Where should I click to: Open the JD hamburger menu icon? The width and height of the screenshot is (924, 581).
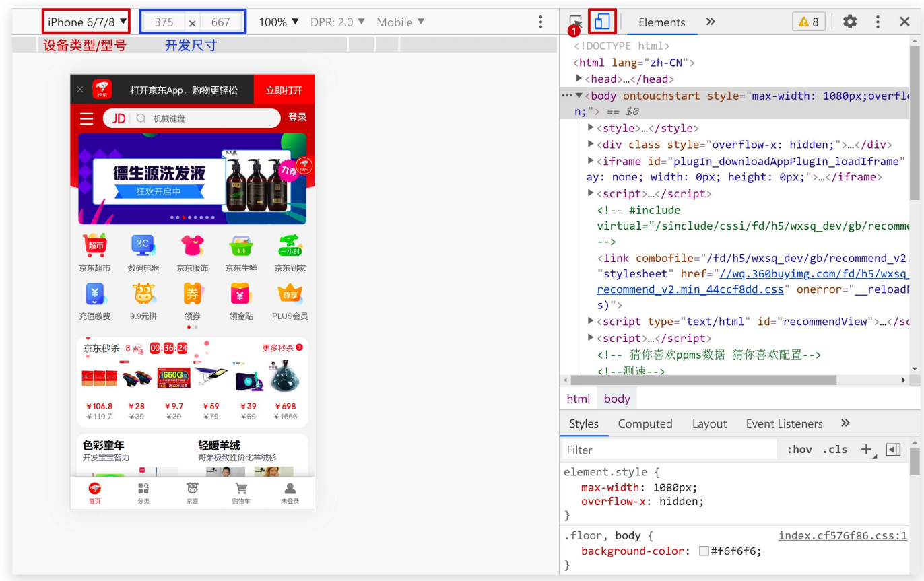pyautogui.click(x=87, y=118)
